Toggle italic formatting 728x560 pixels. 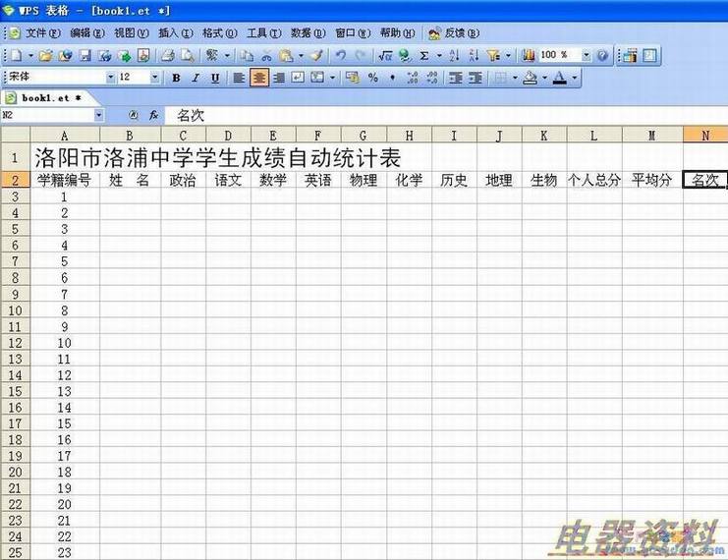tap(196, 78)
